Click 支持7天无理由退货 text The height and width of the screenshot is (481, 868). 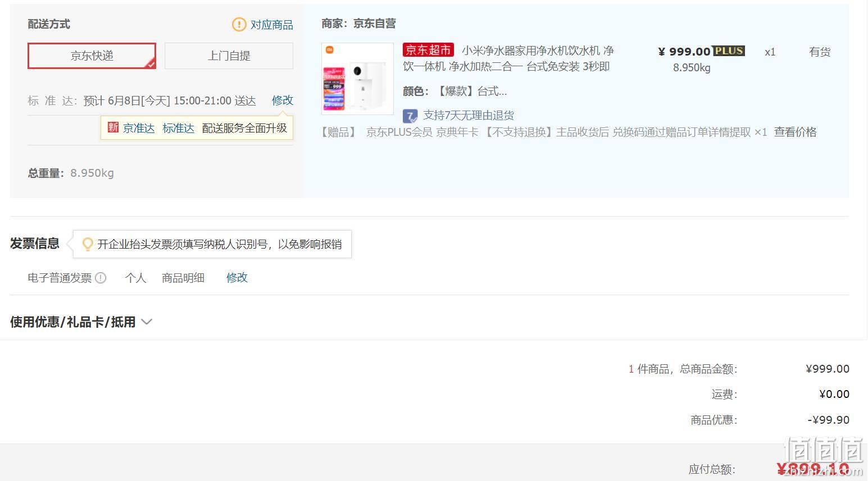(x=469, y=115)
